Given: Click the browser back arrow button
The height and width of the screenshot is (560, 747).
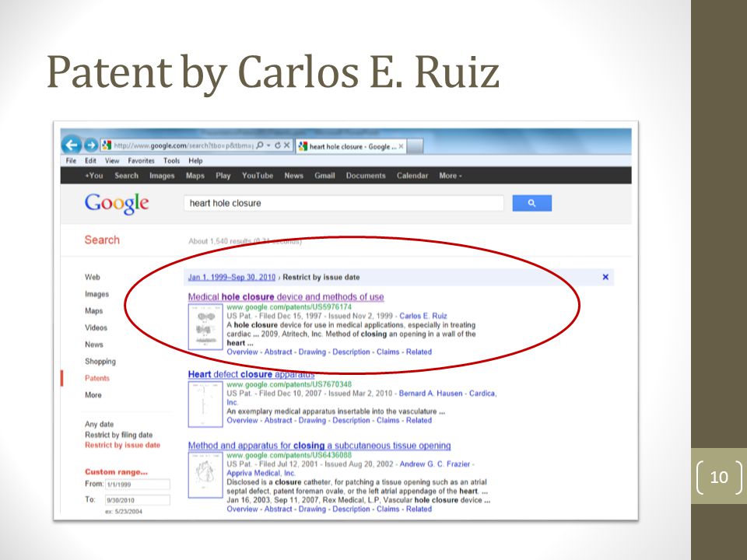Looking at the screenshot, I should click(72, 145).
